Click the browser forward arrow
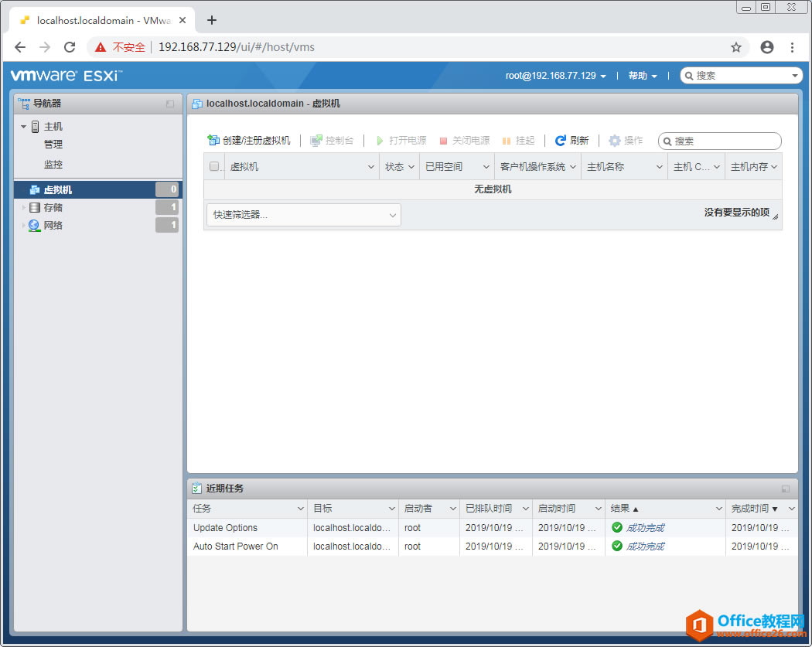The height and width of the screenshot is (647, 812). [45, 47]
